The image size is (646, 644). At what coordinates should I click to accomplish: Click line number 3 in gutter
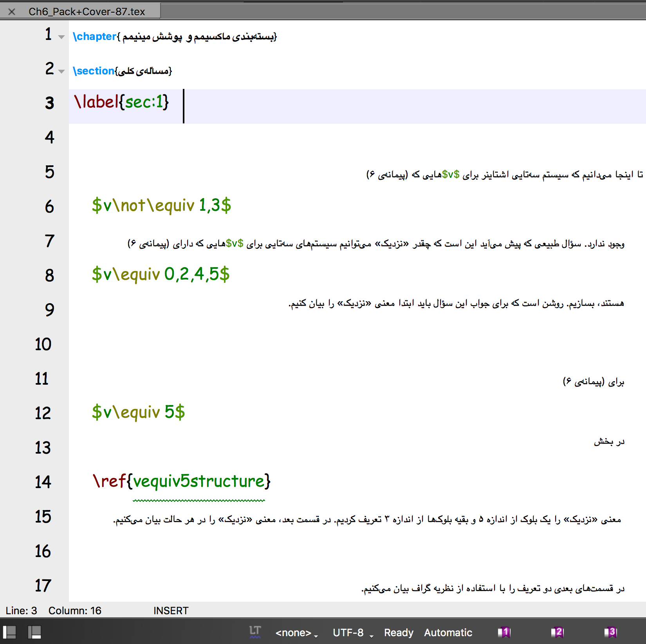click(49, 103)
